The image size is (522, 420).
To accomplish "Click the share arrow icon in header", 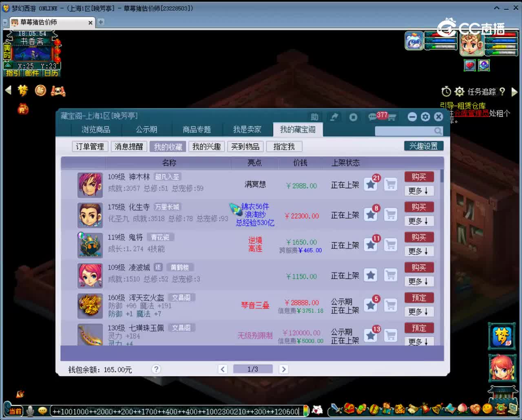I will tap(334, 117).
